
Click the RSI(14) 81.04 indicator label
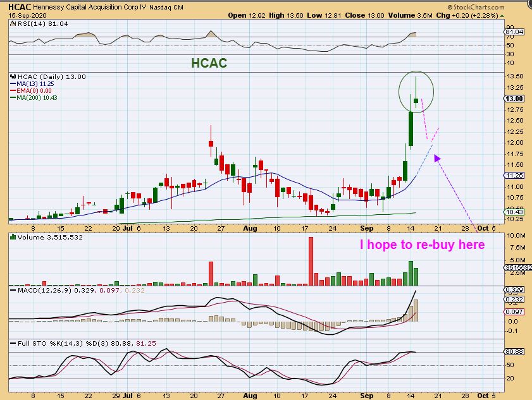point(43,24)
